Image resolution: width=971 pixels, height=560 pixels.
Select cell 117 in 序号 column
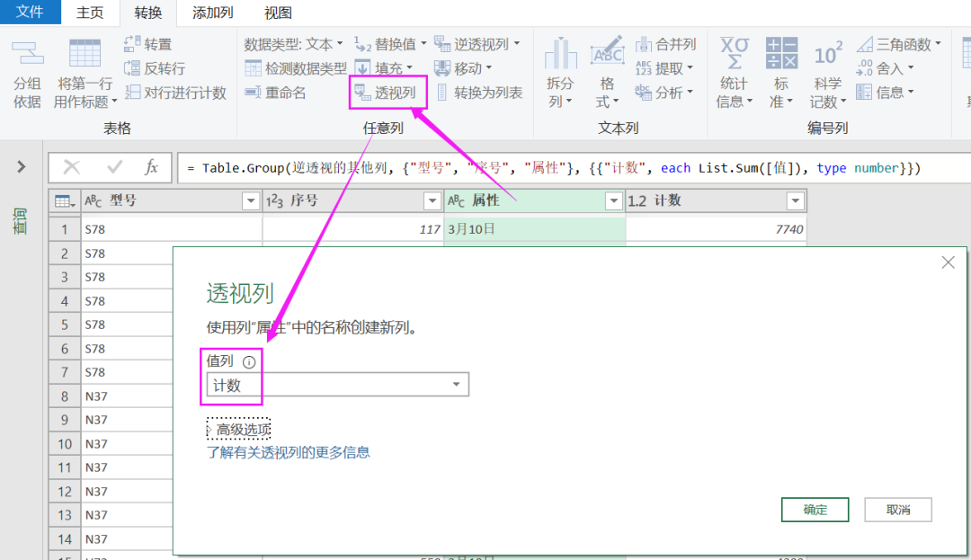coord(353,229)
